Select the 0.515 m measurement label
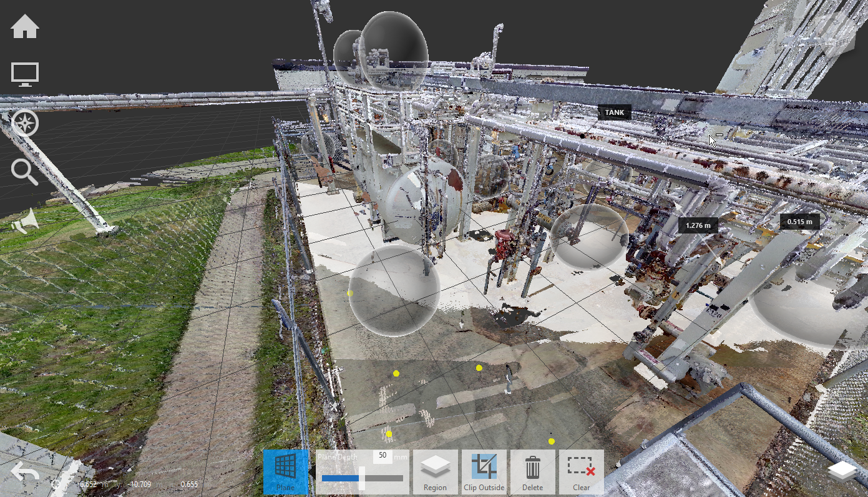This screenshot has height=497, width=868. coord(799,222)
